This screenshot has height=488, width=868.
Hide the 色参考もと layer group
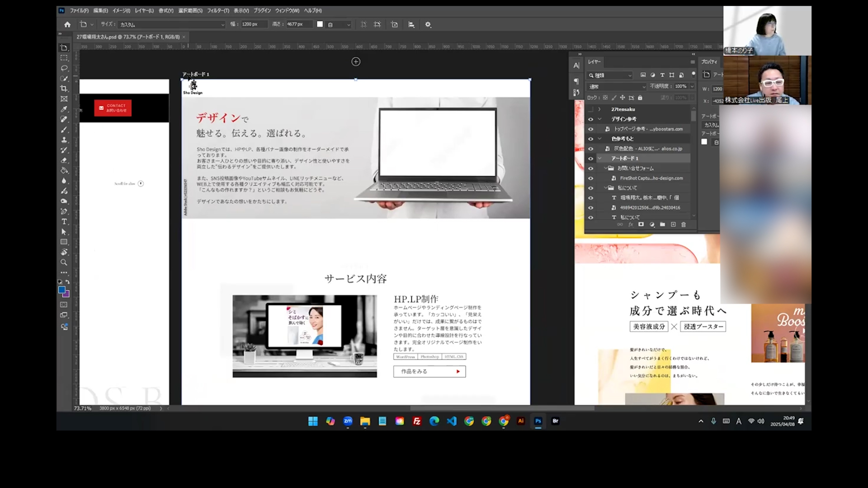[590, 139]
